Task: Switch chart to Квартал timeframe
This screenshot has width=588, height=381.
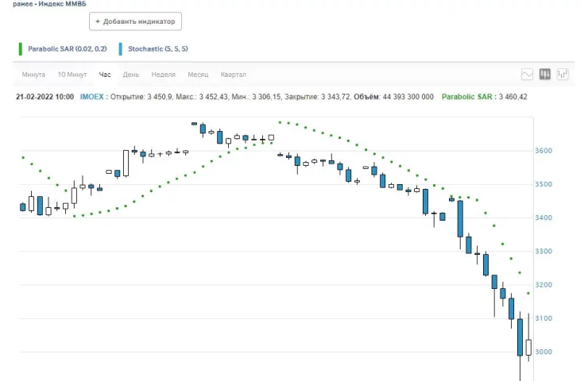Action: pos(233,75)
